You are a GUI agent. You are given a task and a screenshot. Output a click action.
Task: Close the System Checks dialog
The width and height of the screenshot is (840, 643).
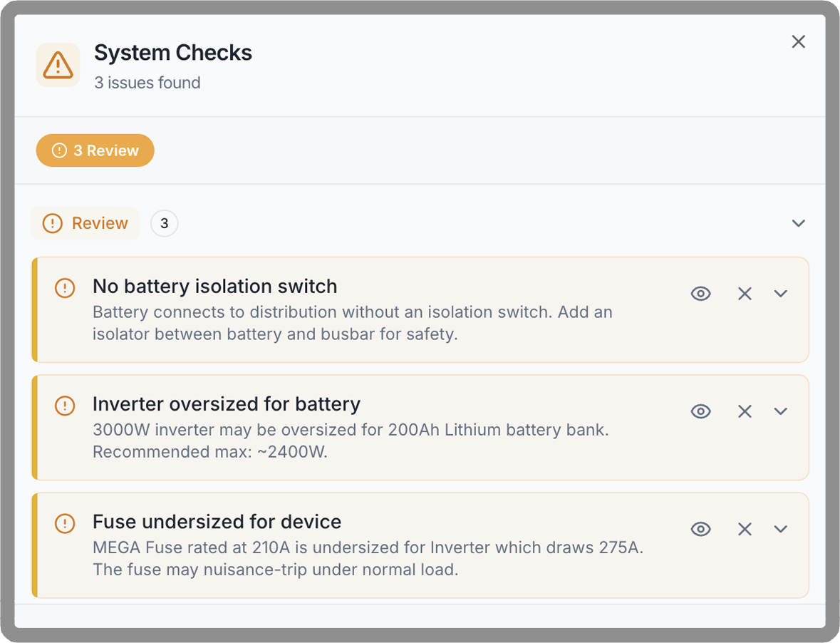click(798, 42)
